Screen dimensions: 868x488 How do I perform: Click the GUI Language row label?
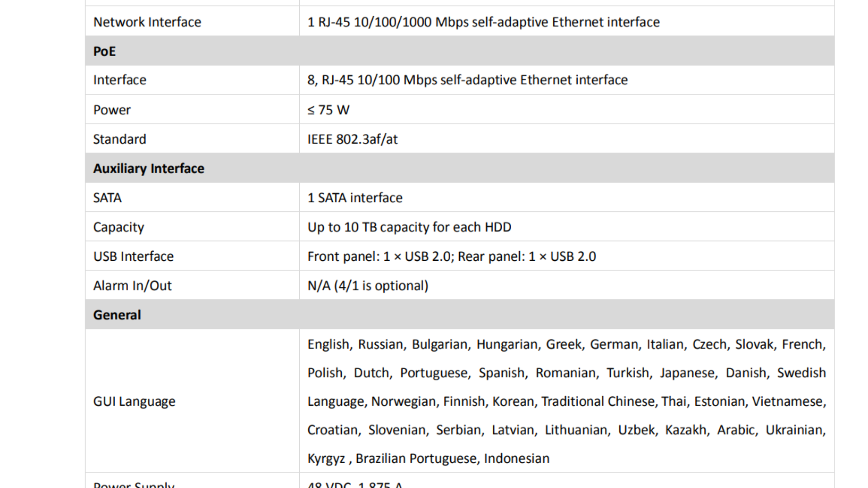tap(134, 401)
